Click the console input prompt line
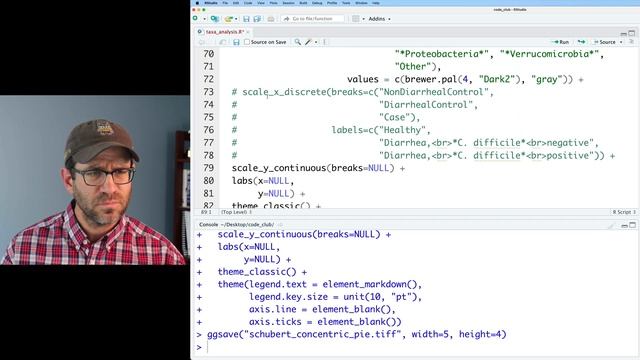This screenshot has height=360, width=640. (x=416, y=347)
